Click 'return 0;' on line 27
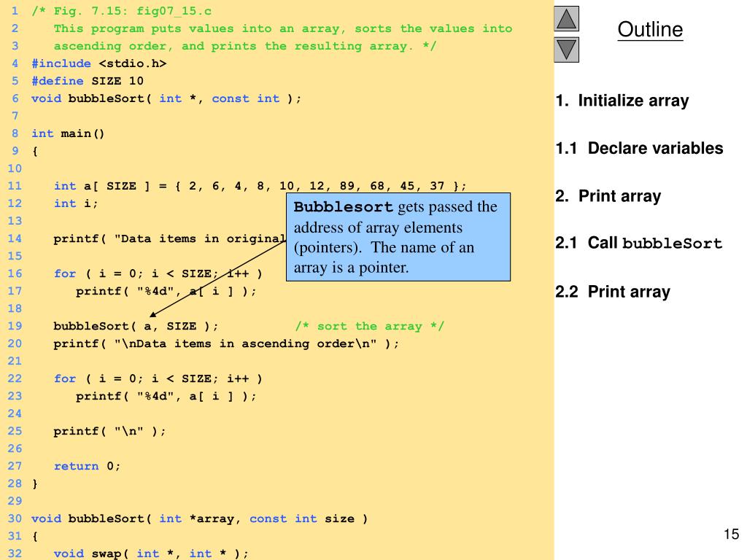 [x=88, y=466]
